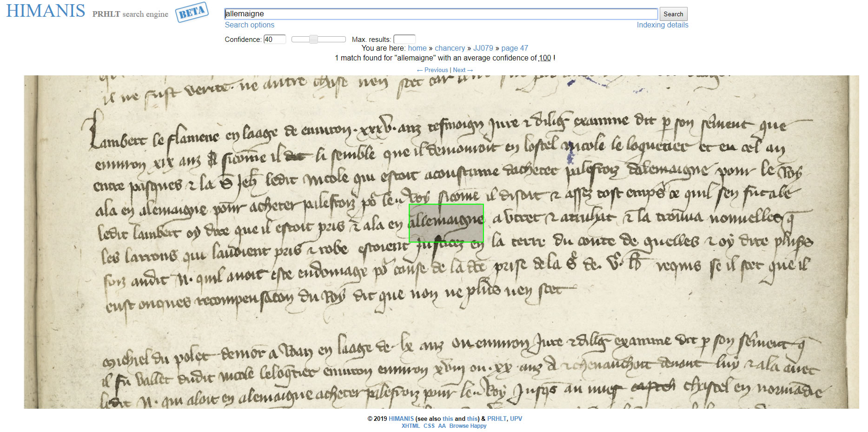868x432 pixels.
Task: Click the search query text field
Action: point(440,14)
